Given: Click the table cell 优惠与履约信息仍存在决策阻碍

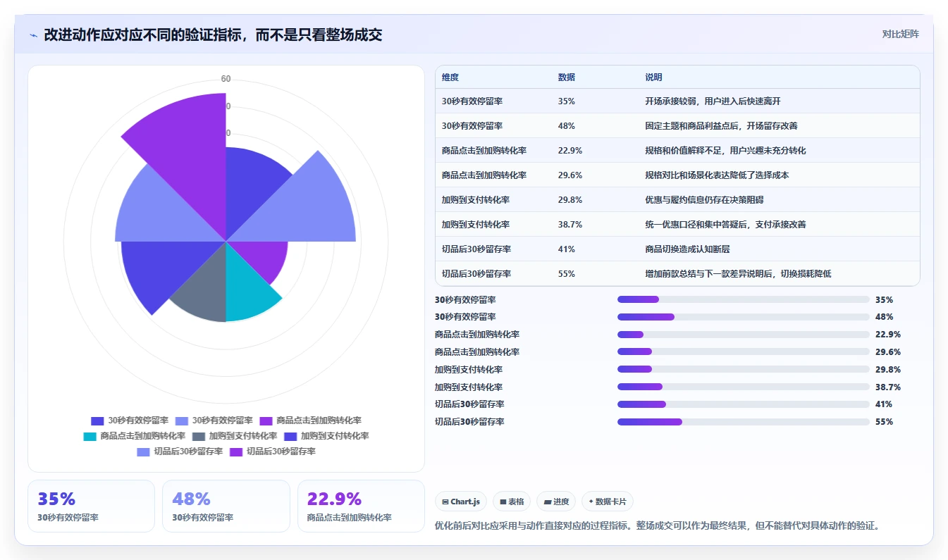Looking at the screenshot, I should point(704,200).
